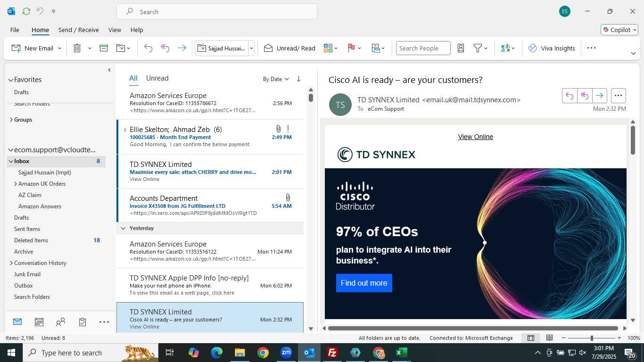Open the File menu
Image resolution: width=644 pixels, height=362 pixels.
(15, 30)
